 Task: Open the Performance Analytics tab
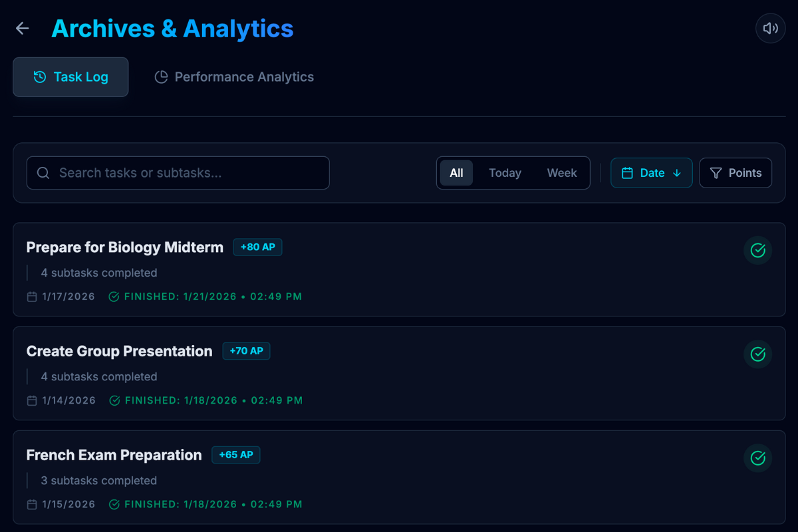[234, 77]
